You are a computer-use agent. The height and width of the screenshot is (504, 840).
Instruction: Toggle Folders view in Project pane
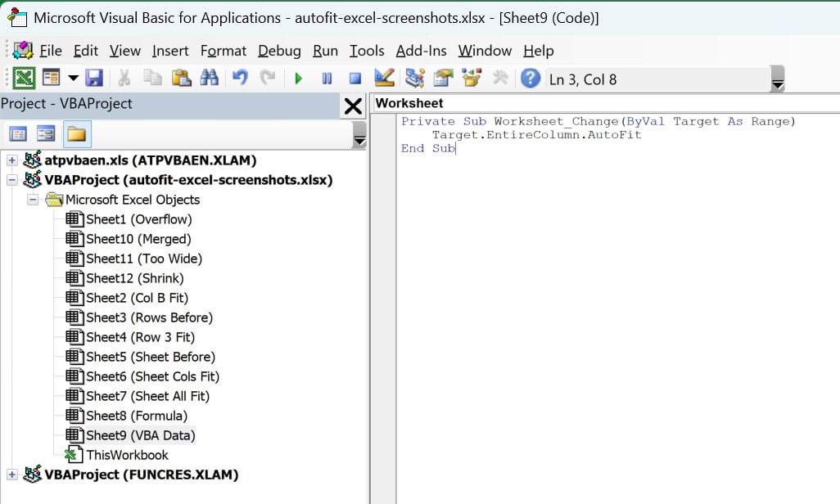(77, 134)
